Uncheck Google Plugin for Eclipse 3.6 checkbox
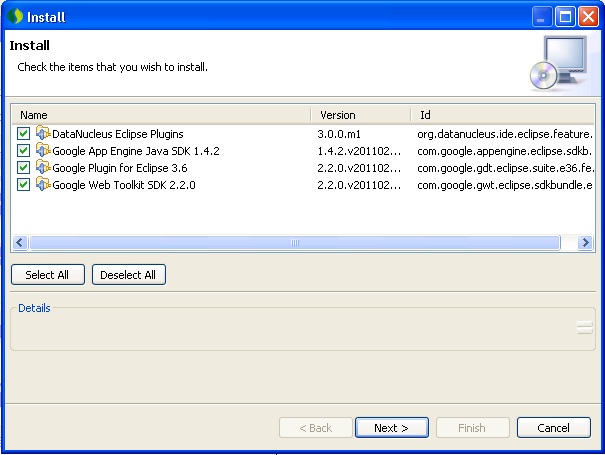 (x=23, y=168)
